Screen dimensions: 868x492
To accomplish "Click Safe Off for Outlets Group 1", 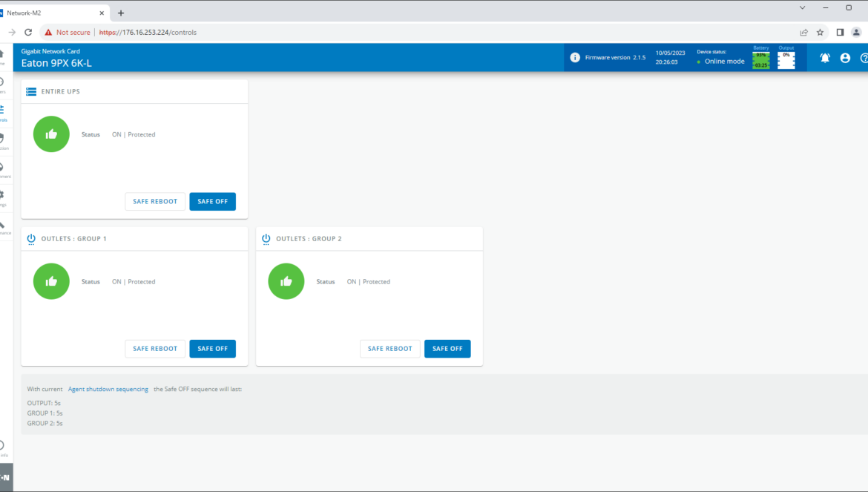I will [x=213, y=349].
